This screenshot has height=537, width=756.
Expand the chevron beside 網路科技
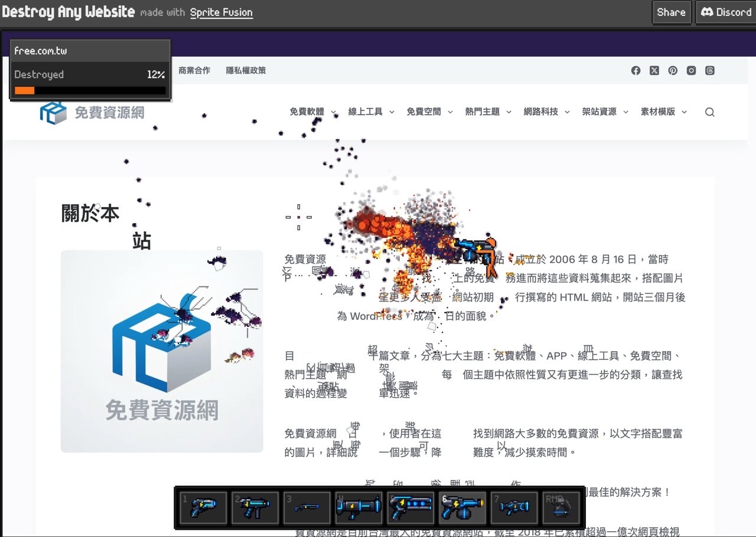pyautogui.click(x=567, y=112)
